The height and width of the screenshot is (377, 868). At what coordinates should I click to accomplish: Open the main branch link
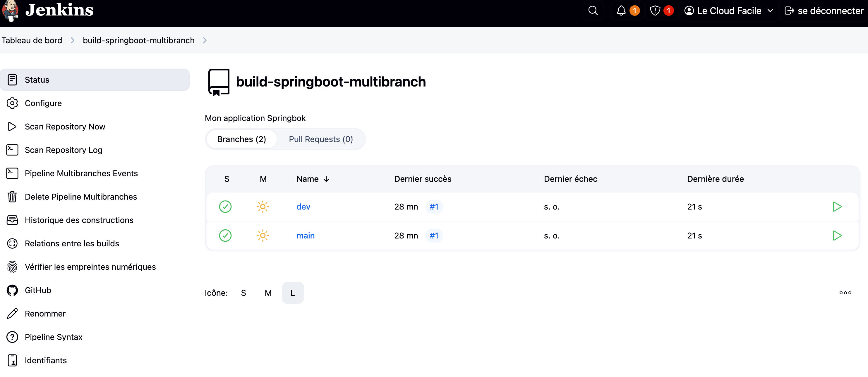pos(305,236)
